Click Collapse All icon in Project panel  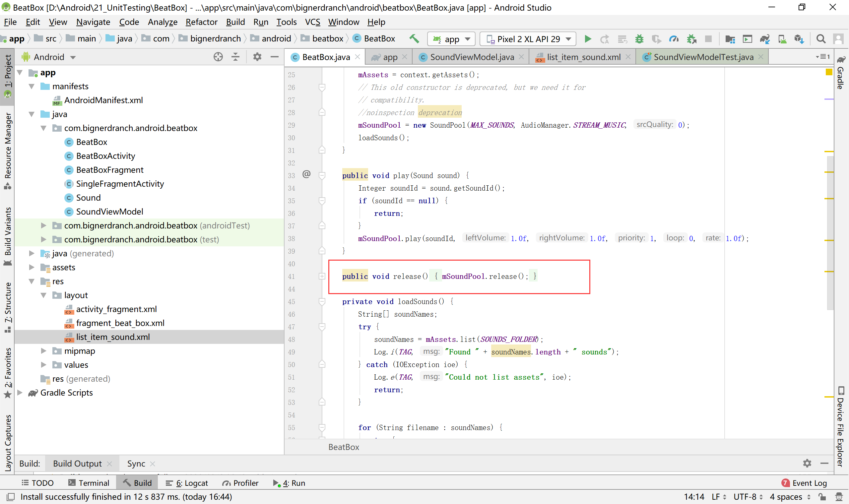pos(235,57)
